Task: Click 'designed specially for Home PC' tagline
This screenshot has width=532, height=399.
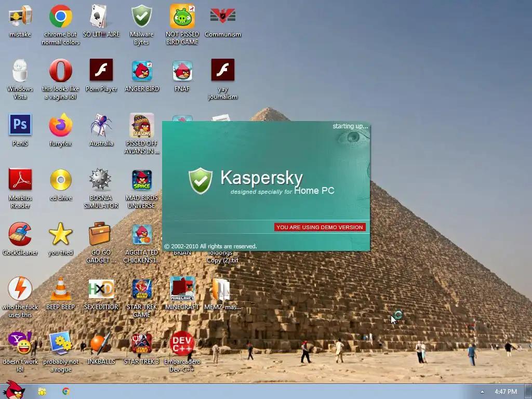Action: [282, 191]
